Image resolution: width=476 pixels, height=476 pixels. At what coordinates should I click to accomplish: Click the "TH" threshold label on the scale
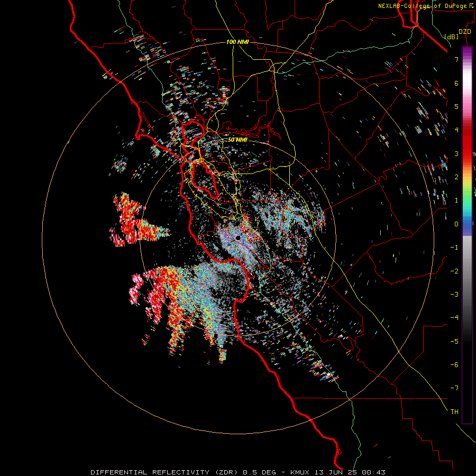(454, 411)
